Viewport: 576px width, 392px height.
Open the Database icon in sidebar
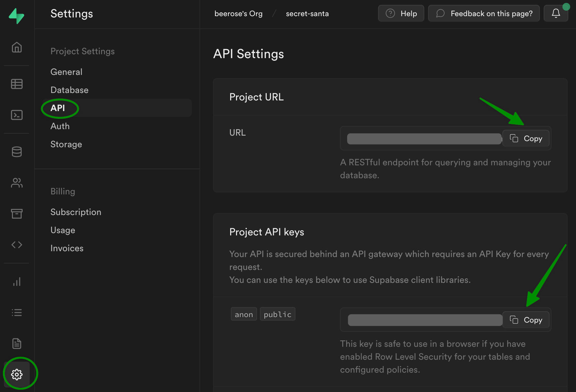(17, 152)
